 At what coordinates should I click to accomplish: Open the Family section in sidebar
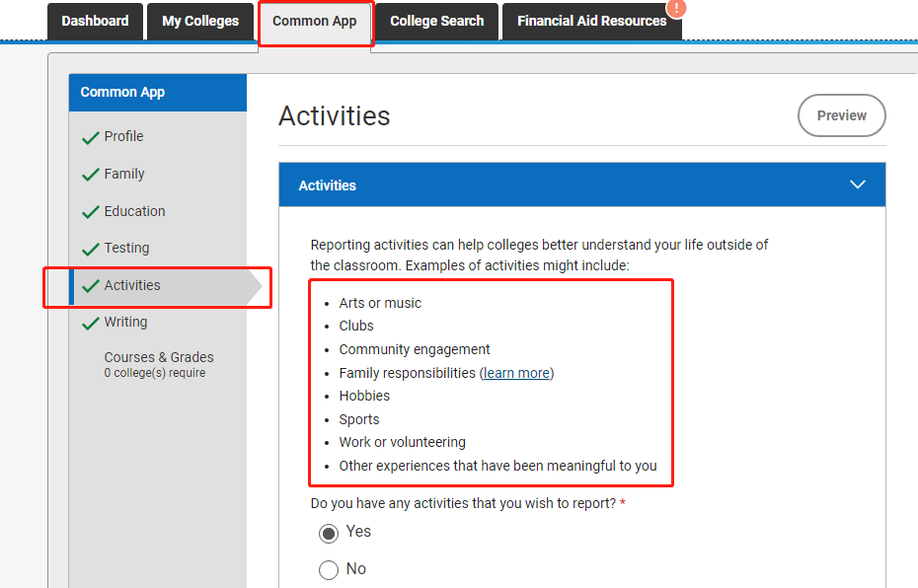click(124, 174)
